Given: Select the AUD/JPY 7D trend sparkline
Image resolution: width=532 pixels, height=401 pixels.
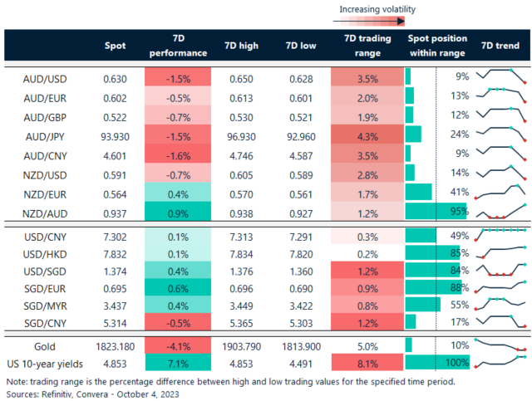Looking at the screenshot, I should (x=500, y=134).
